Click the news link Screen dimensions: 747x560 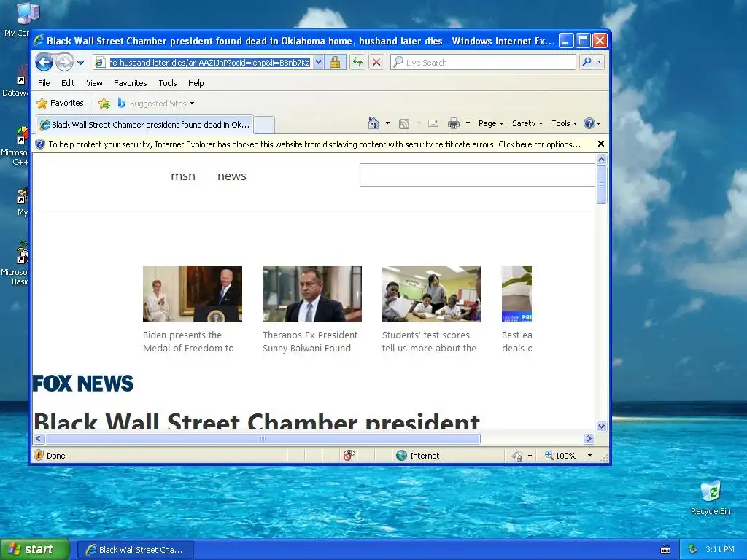point(231,176)
